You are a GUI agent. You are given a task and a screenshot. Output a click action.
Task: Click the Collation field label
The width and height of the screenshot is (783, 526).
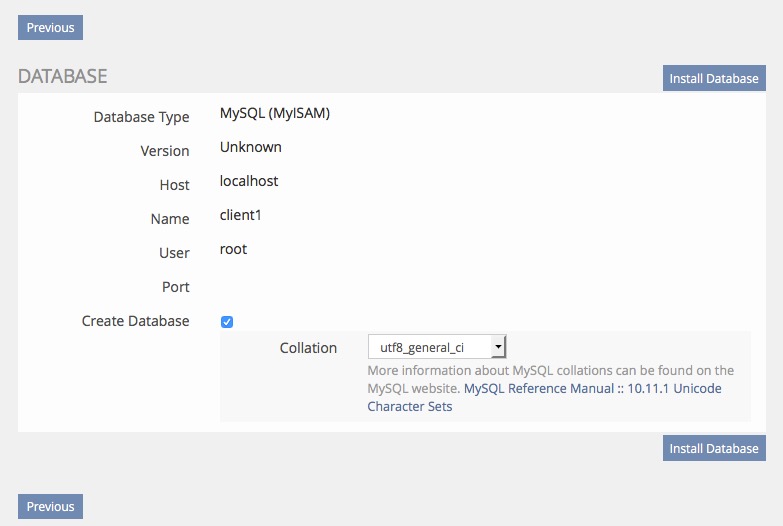[308, 348]
